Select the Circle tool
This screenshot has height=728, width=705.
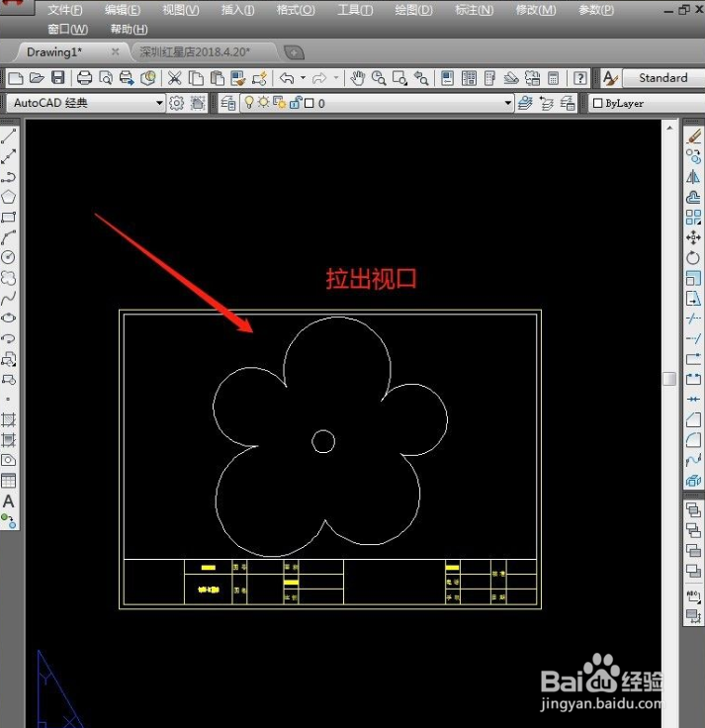click(x=8, y=257)
